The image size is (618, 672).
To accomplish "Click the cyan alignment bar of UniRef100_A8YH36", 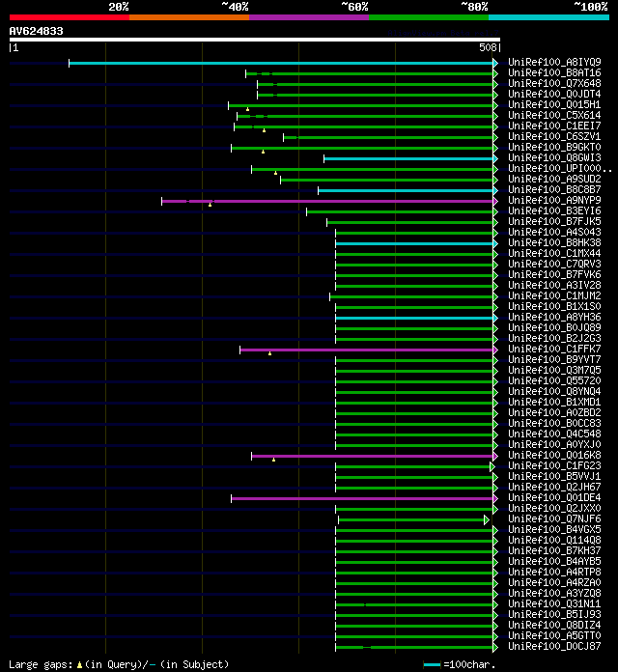I will tap(414, 318).
